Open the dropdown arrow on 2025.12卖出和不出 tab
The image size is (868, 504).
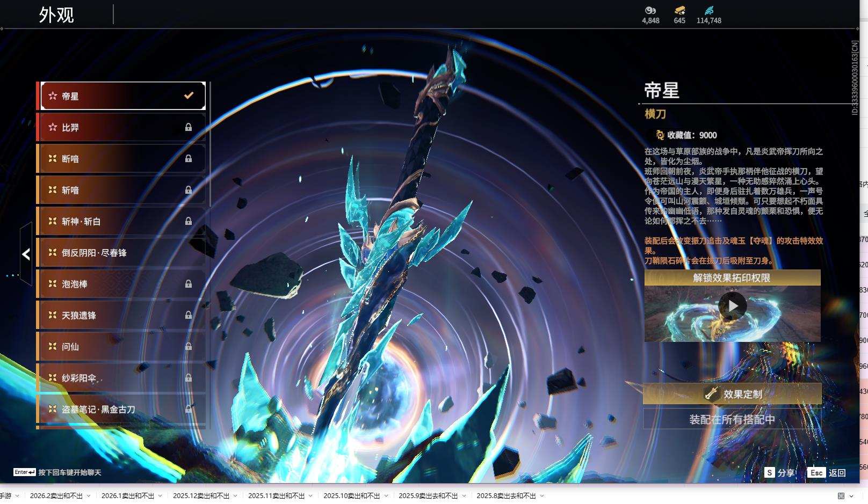(235, 496)
